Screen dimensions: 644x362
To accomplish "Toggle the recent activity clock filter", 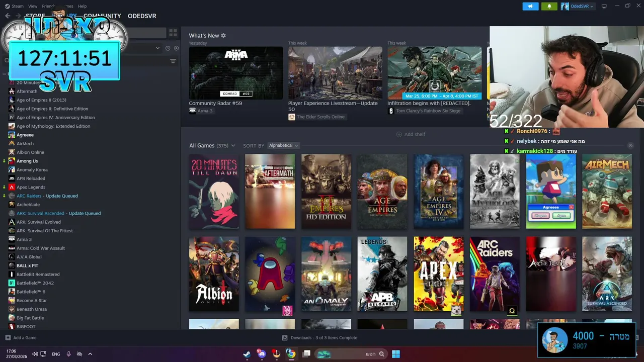I will click(168, 48).
